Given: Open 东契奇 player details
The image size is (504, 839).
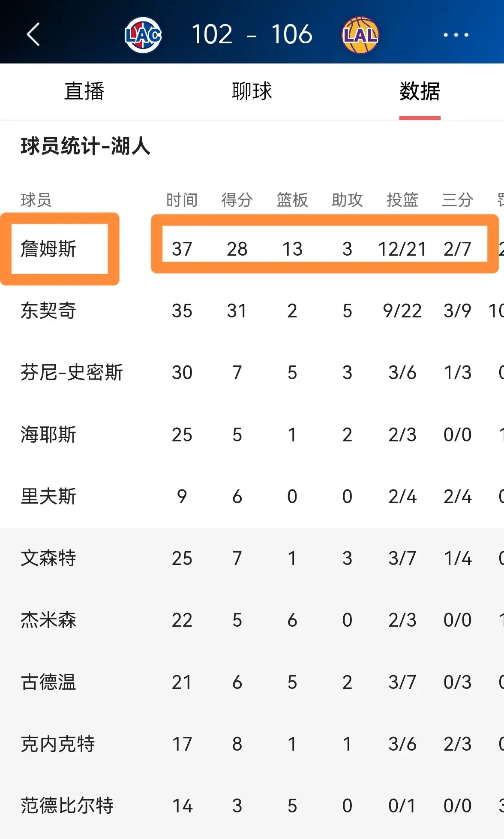Looking at the screenshot, I should pos(48,311).
